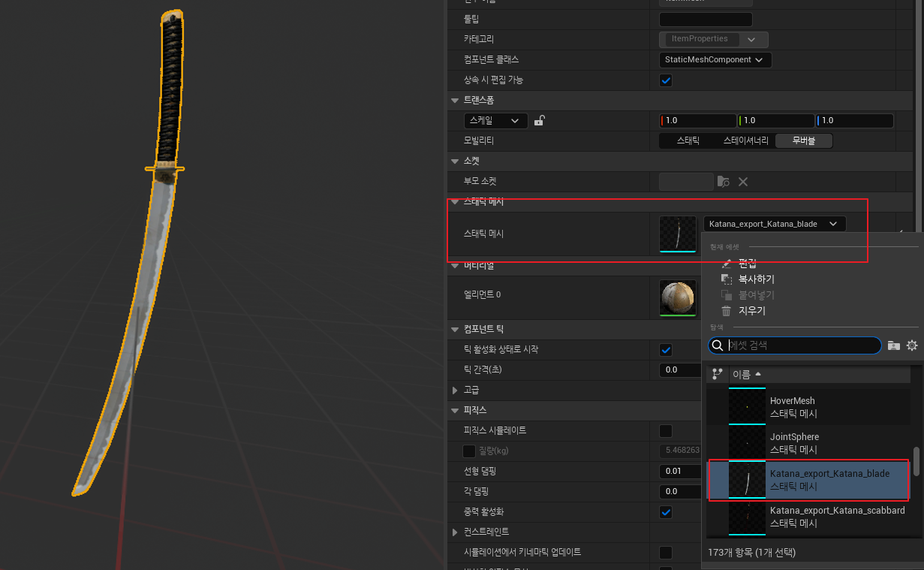Click the 173개 항목 status text
The image size is (924, 570).
point(751,553)
